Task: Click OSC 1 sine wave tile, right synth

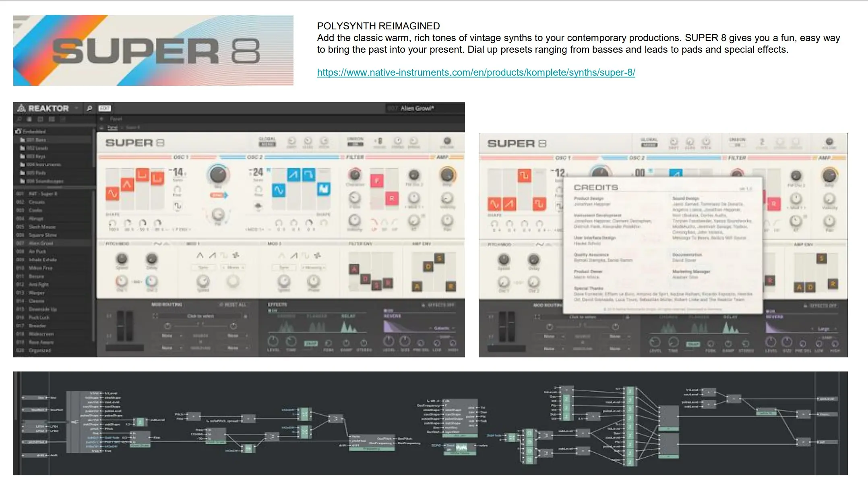Action: coord(494,204)
